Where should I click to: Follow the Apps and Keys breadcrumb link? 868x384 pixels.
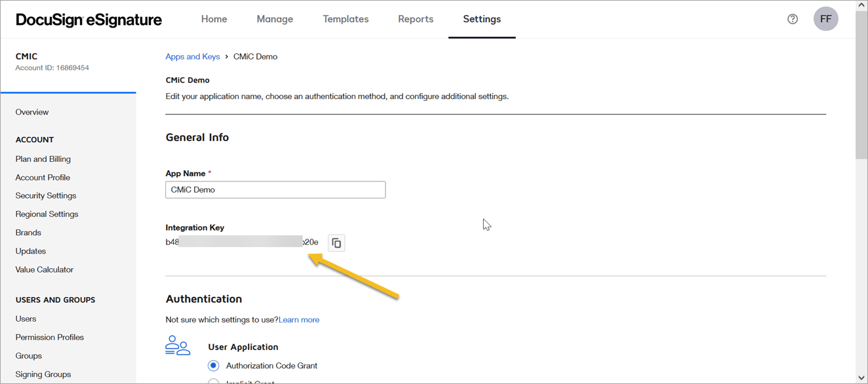point(193,56)
